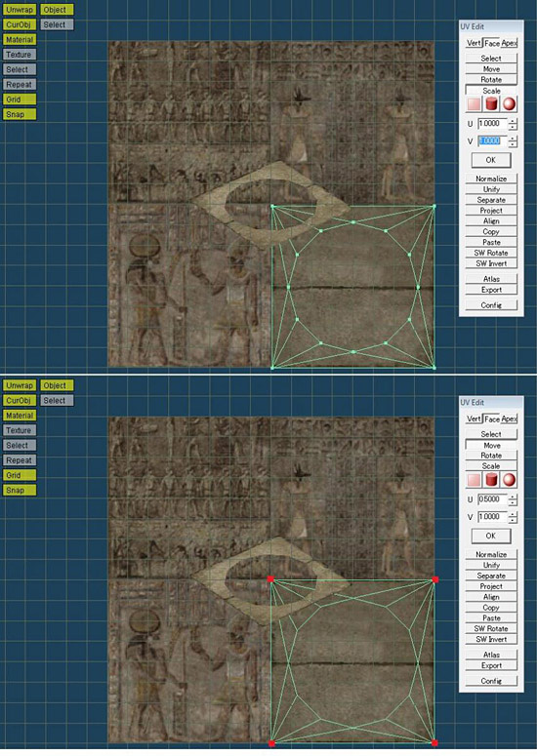
Task: Choose sphere projection icon in lower UV Edit panel
Action: pos(509,480)
